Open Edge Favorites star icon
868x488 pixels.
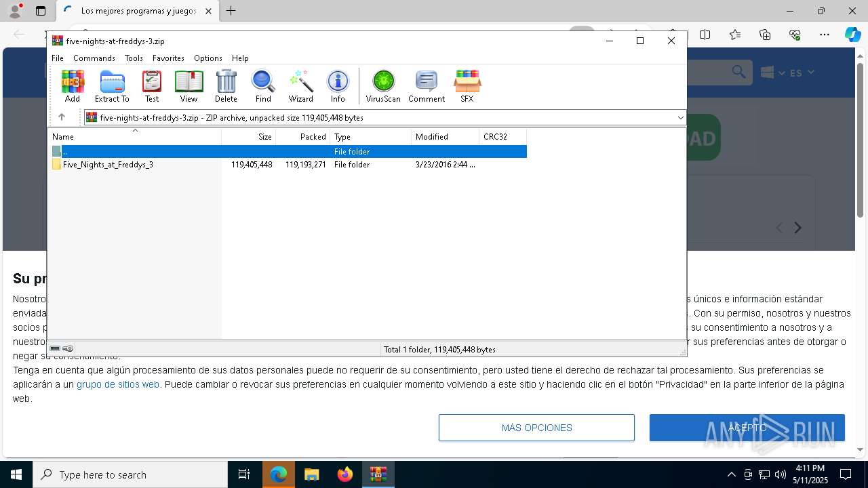click(x=735, y=35)
